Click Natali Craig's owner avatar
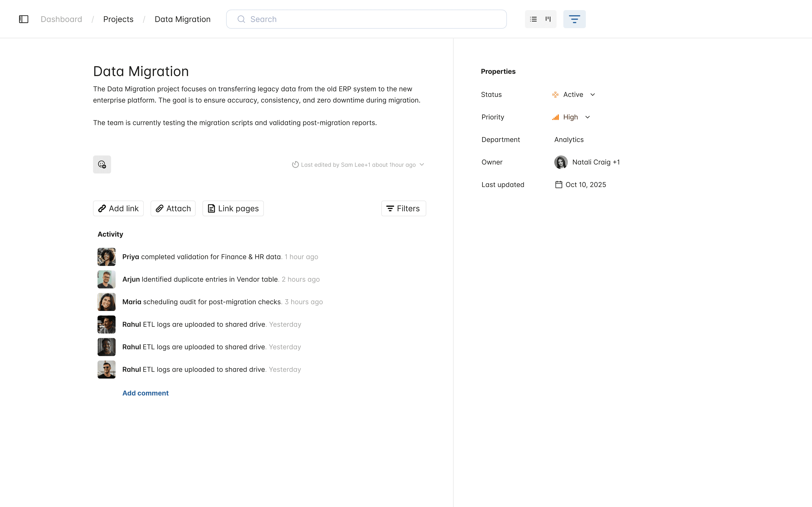 561,162
